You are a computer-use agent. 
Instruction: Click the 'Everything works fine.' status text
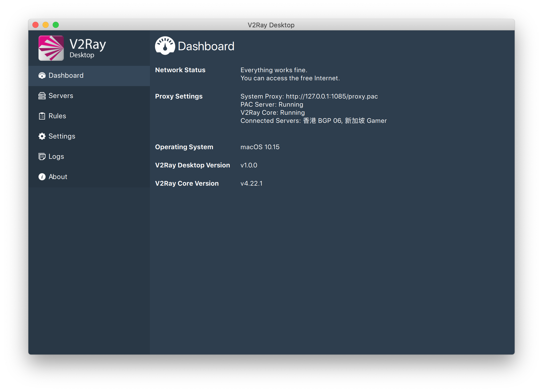(274, 70)
